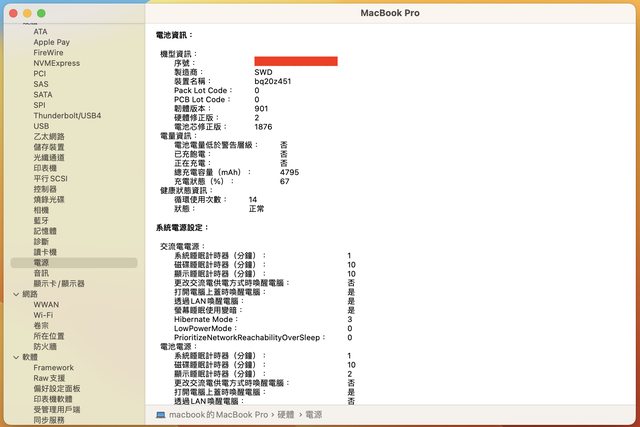Collapse the 網路 section in the sidebar
The width and height of the screenshot is (640, 427).
(x=16, y=294)
